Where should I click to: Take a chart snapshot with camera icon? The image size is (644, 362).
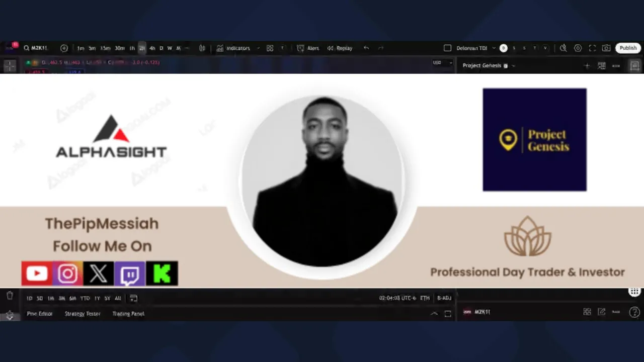coord(606,48)
